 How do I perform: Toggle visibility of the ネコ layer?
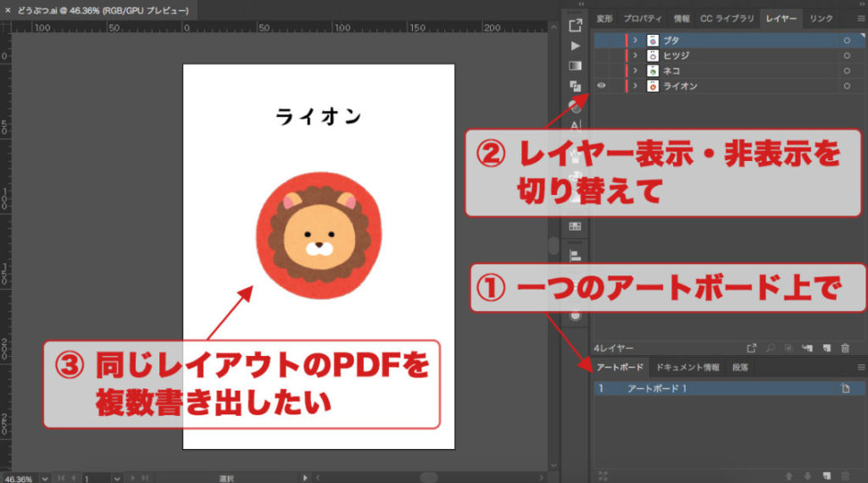[x=601, y=70]
